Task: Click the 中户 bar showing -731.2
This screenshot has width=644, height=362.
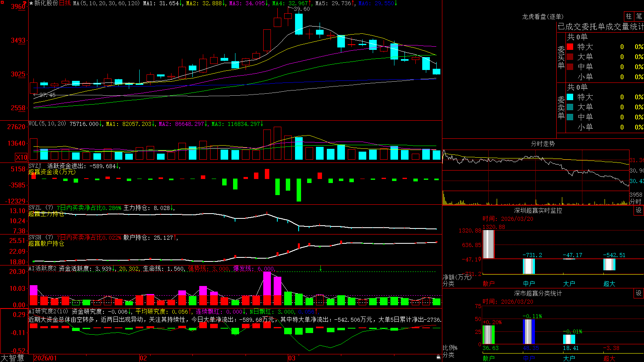Action: tap(529, 266)
